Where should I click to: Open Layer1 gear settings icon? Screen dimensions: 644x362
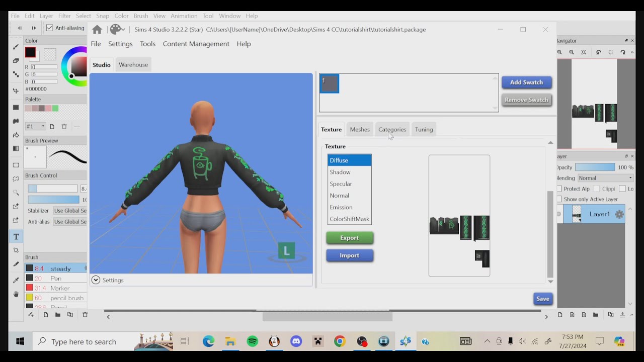pyautogui.click(x=619, y=214)
